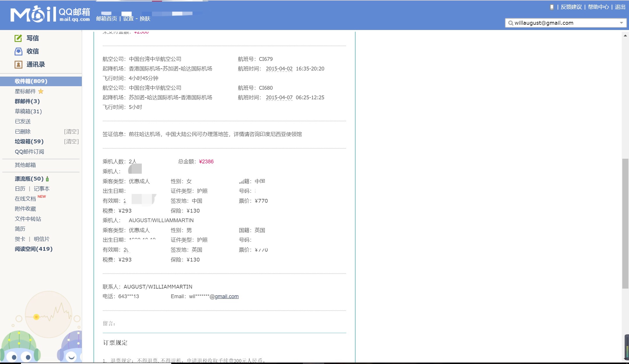
Task: Open the 帮助中心 help center link
Action: [x=598, y=7]
